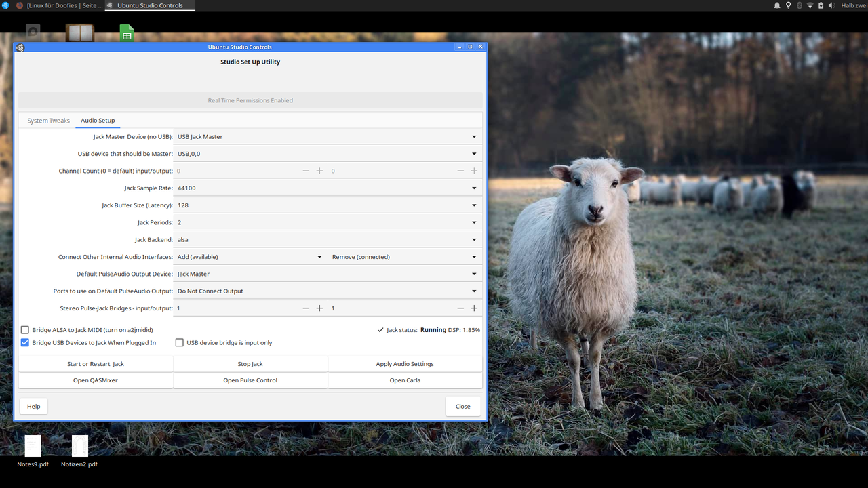The width and height of the screenshot is (868, 488).
Task: Open the notifications bell in the panel
Action: (777, 5)
